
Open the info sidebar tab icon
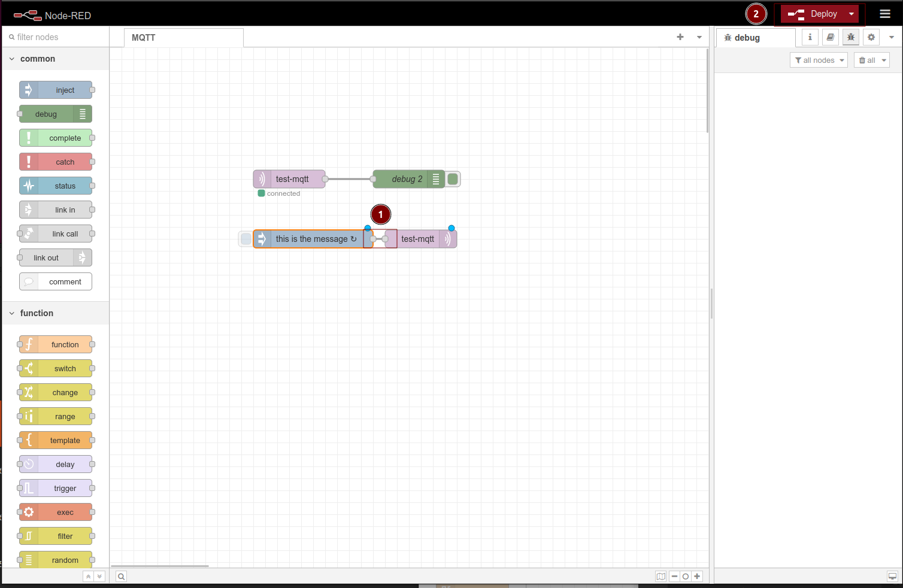coord(810,37)
